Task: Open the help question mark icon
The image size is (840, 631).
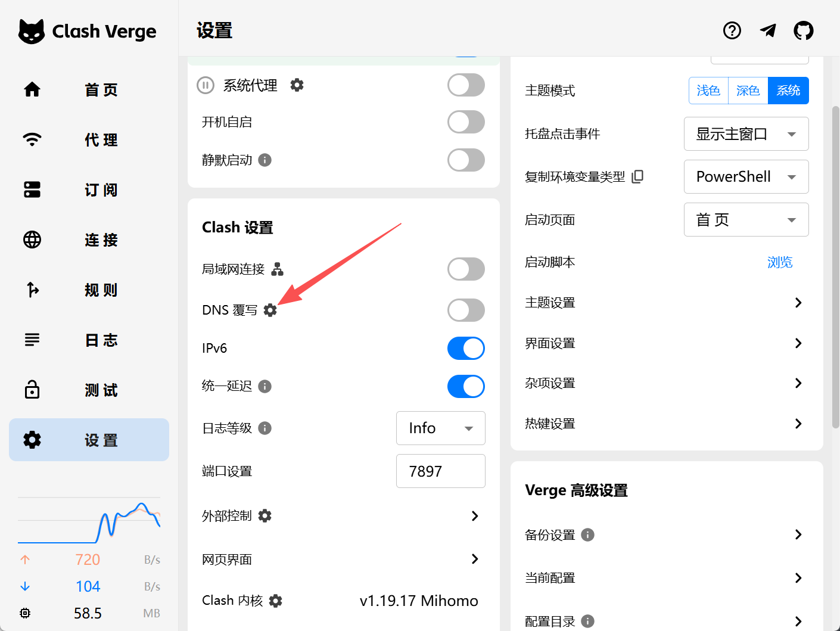Action: 732,30
